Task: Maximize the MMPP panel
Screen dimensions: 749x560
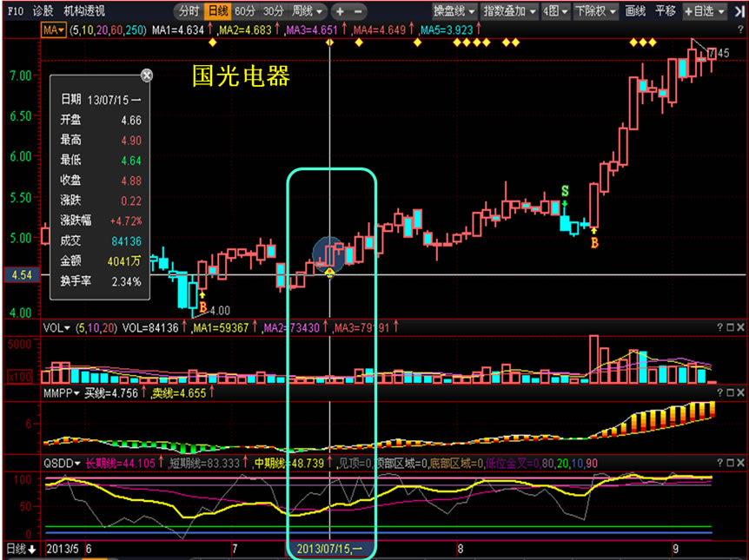Action: pos(730,393)
